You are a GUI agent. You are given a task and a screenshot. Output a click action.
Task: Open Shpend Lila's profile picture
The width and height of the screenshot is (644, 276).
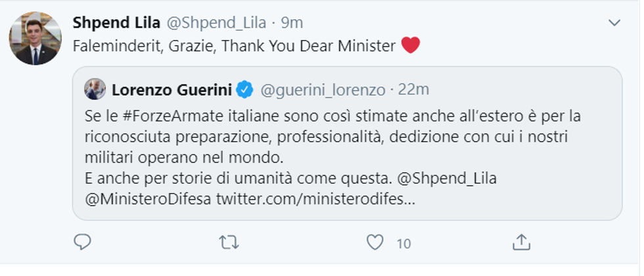pos(35,37)
